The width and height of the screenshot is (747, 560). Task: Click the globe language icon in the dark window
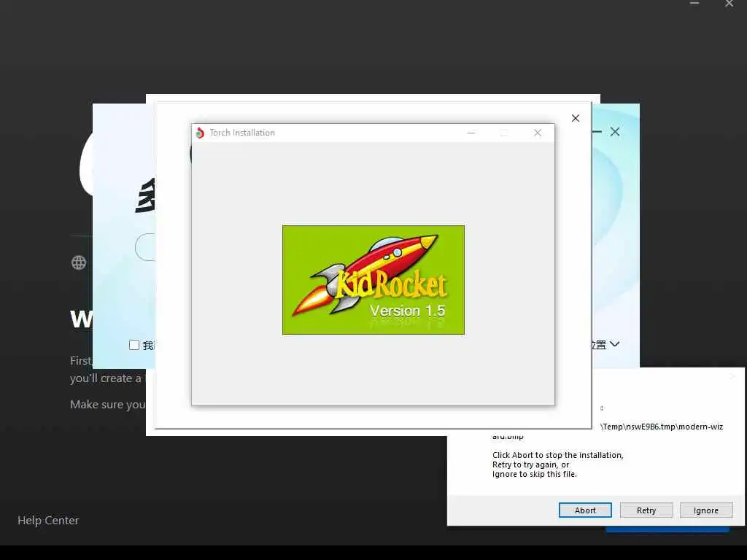tap(79, 262)
